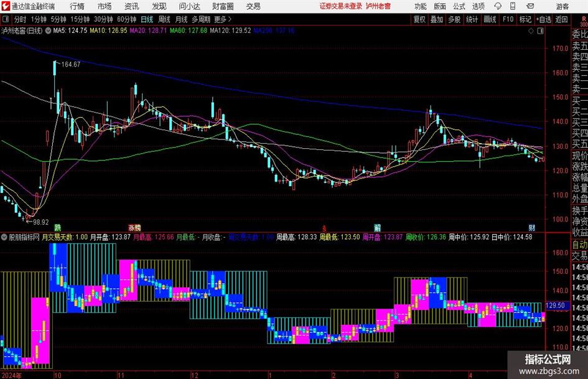Open the 行情 menu

[77, 6]
